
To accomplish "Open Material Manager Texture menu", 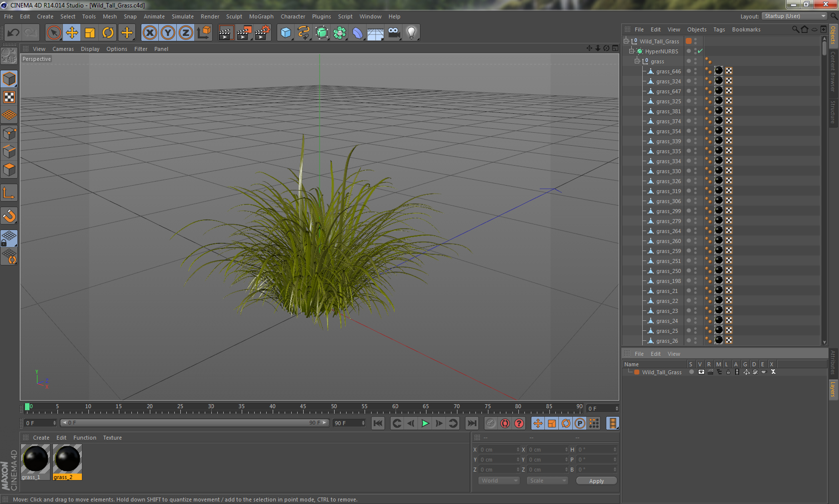I will [112, 438].
